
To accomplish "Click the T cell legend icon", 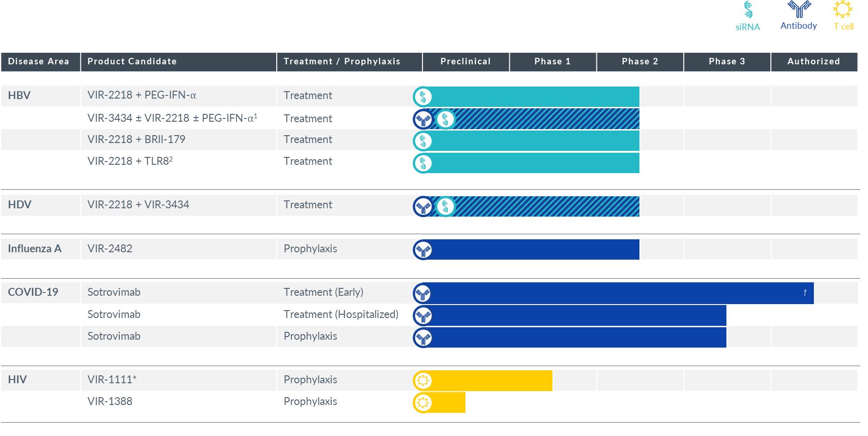I will point(843,10).
